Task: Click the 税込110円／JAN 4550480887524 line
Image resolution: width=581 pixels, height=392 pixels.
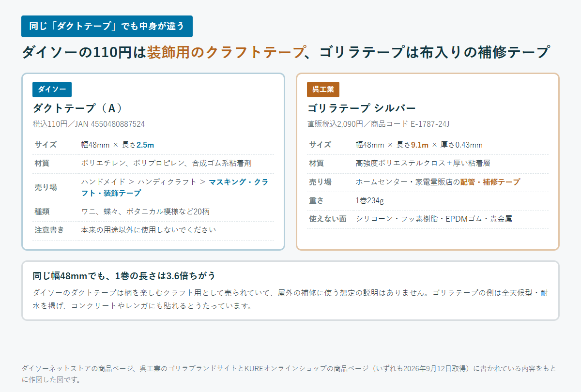Action: pyautogui.click(x=89, y=124)
